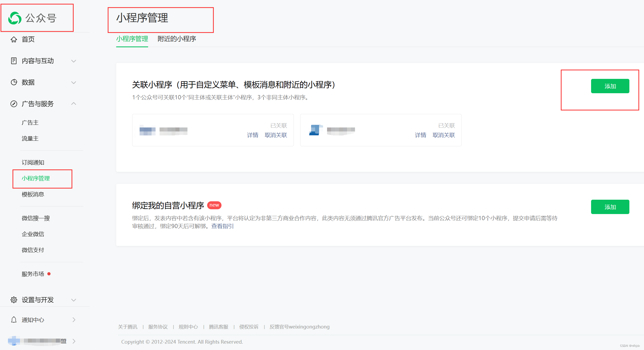The width and height of the screenshot is (644, 350).
Task: Click the 公众号 logo icon
Action: click(x=15, y=18)
